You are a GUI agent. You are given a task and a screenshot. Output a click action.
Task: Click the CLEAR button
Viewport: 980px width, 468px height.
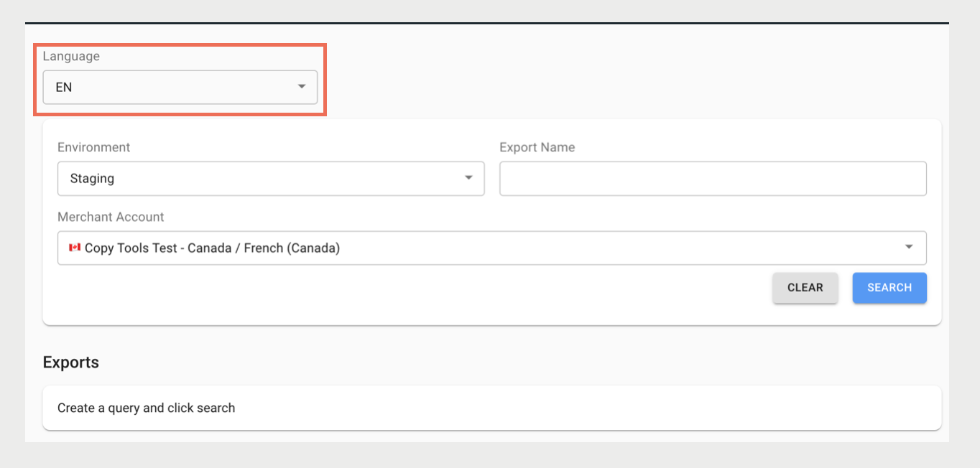pos(805,288)
